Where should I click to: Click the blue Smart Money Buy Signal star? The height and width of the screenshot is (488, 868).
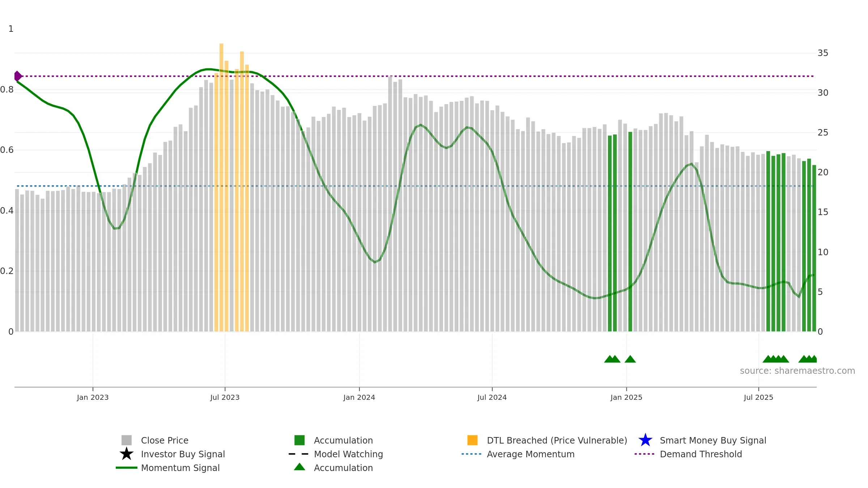(x=645, y=440)
